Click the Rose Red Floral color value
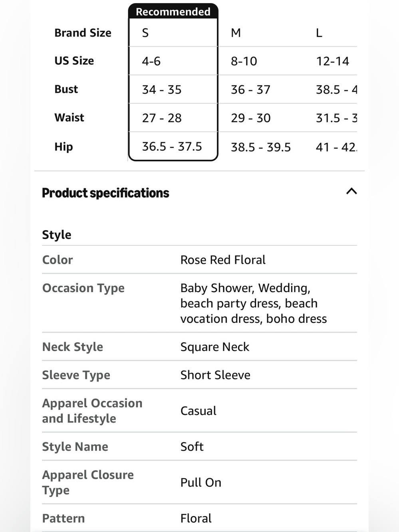This screenshot has height=532, width=399. pyautogui.click(x=223, y=260)
